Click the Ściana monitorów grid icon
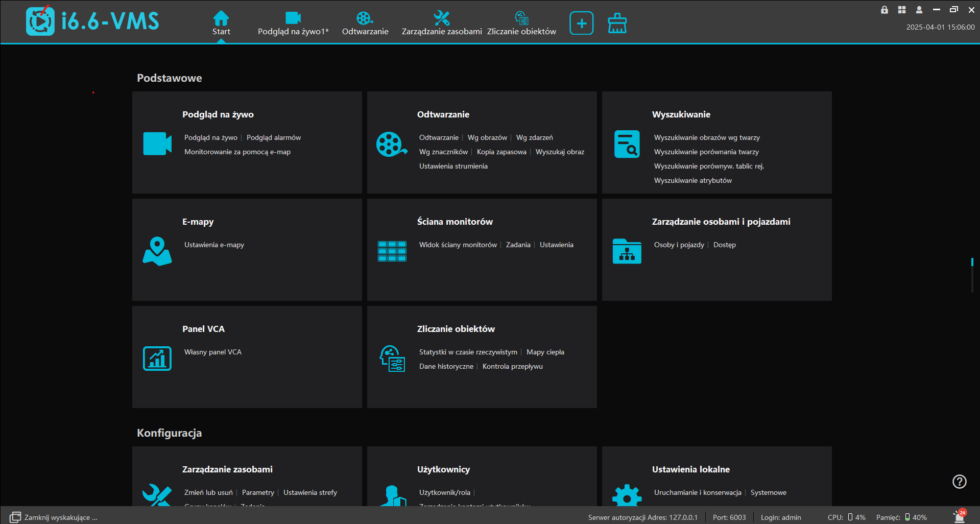 392,251
